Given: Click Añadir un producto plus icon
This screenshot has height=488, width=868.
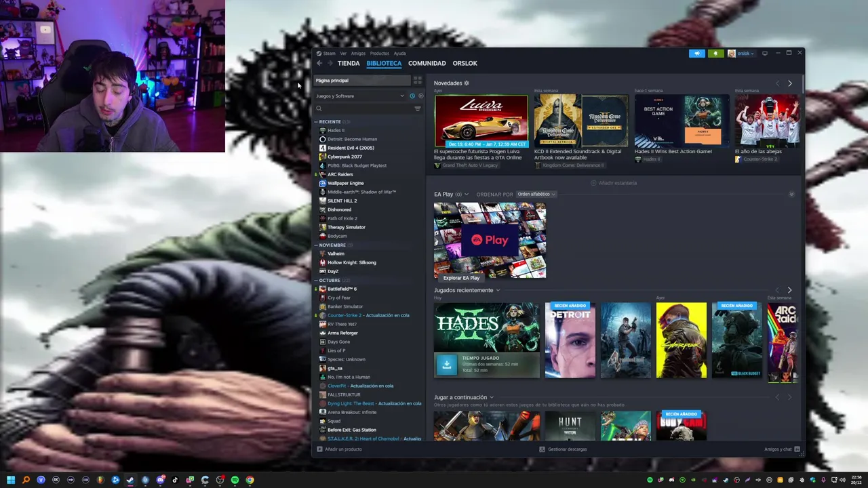Looking at the screenshot, I should [x=319, y=449].
